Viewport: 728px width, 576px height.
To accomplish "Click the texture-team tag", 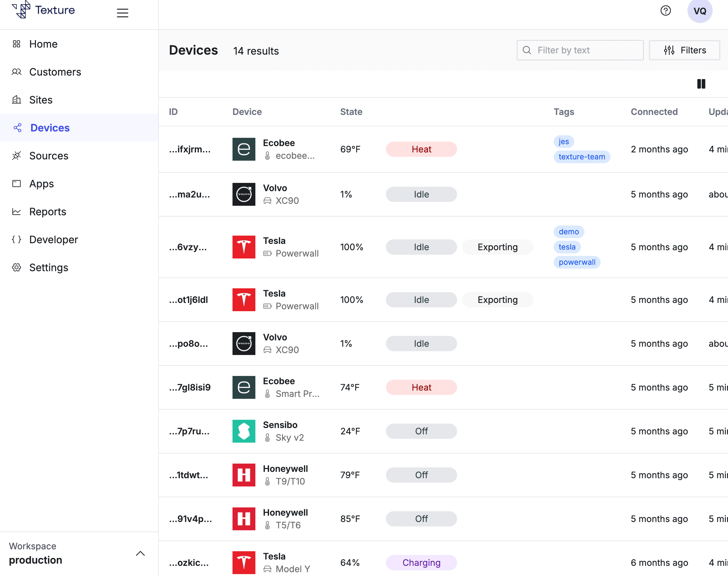I will coord(581,157).
